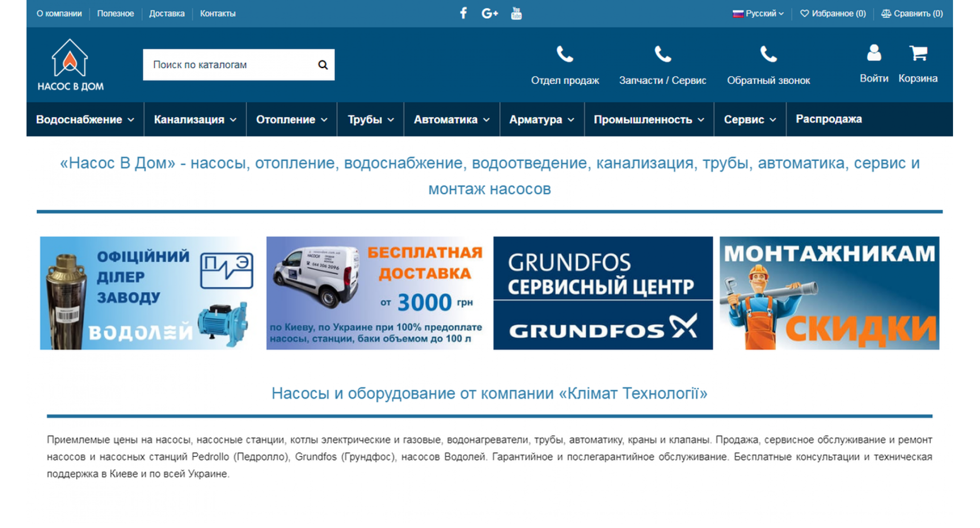Click the Запчасти / Сервис label

[x=663, y=81]
